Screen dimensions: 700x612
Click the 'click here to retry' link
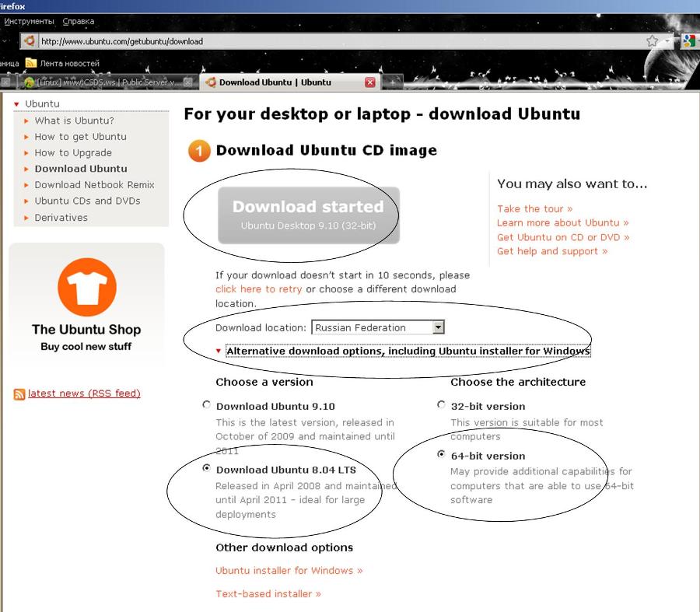point(258,289)
